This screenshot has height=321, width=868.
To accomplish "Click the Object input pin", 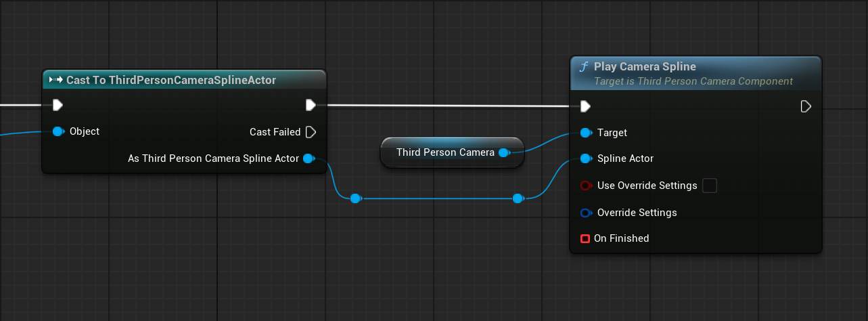I will pos(58,131).
